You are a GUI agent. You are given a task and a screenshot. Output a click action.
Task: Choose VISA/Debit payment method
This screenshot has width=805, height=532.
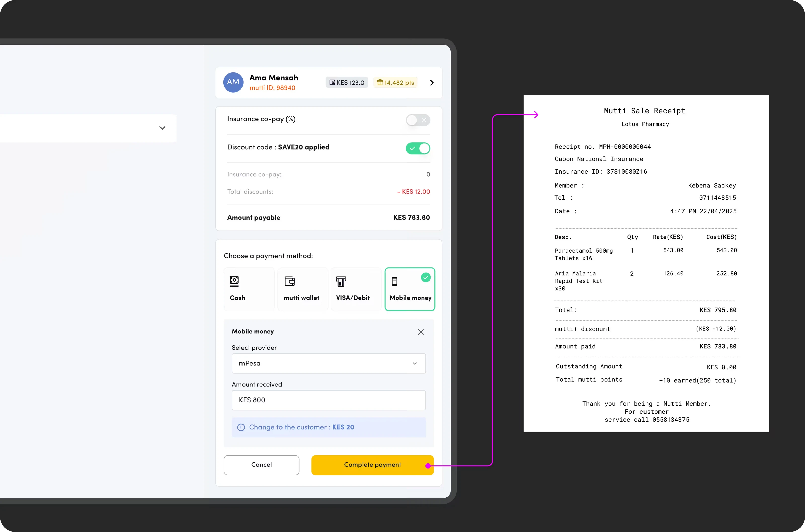pos(356,289)
